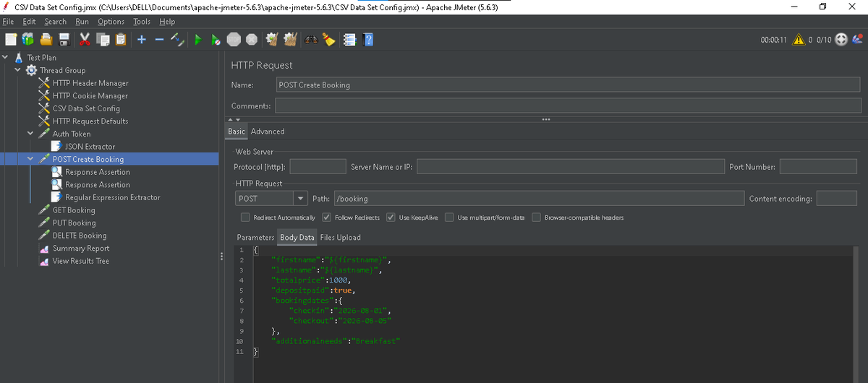
Task: Click the Stop test icon
Action: (x=234, y=39)
